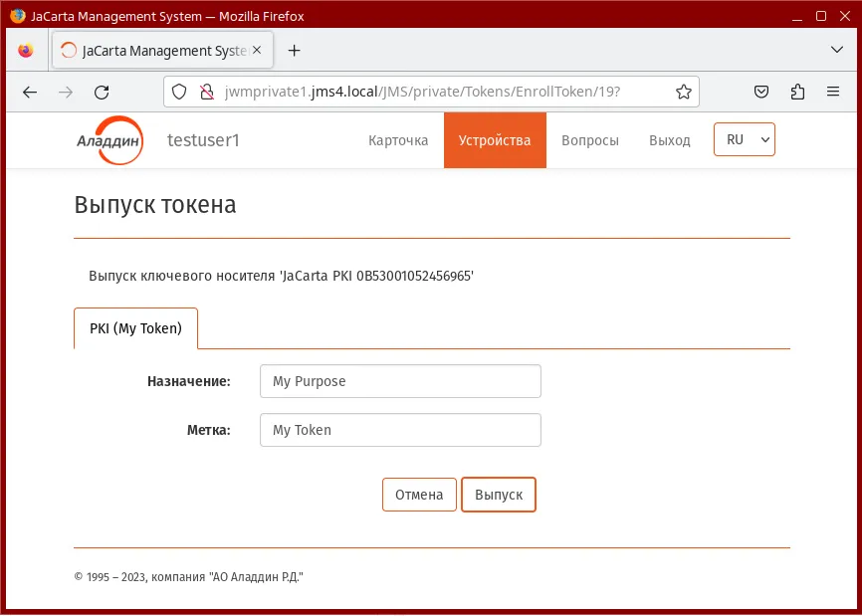Open the tracking protection shield icon
The width and height of the screenshot is (862, 616).
click(179, 92)
